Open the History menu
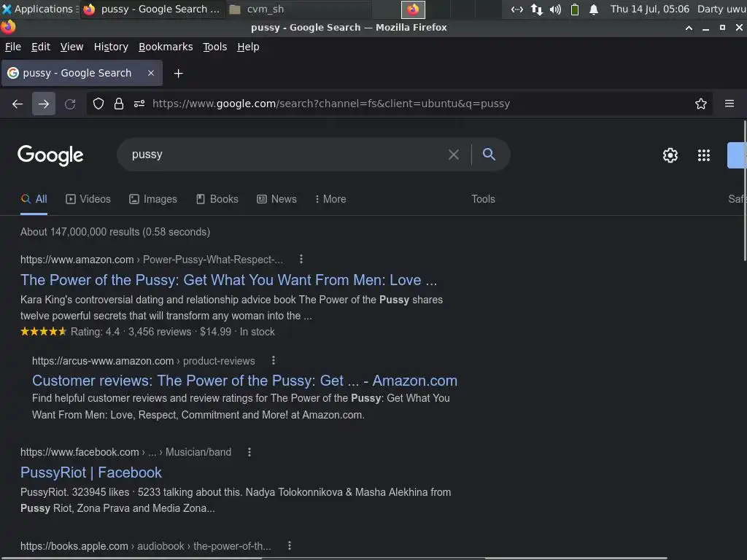Screen dimensions: 747x560 click(x=111, y=47)
